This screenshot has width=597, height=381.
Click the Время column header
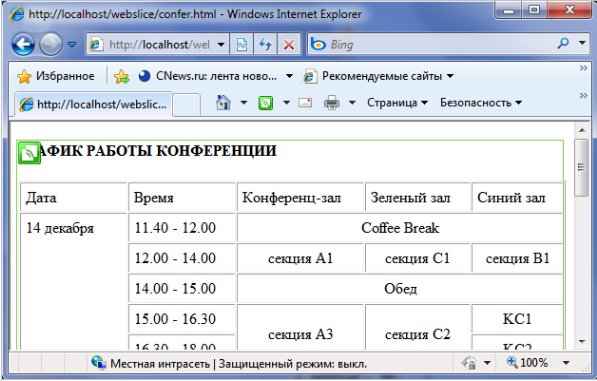pos(182,197)
